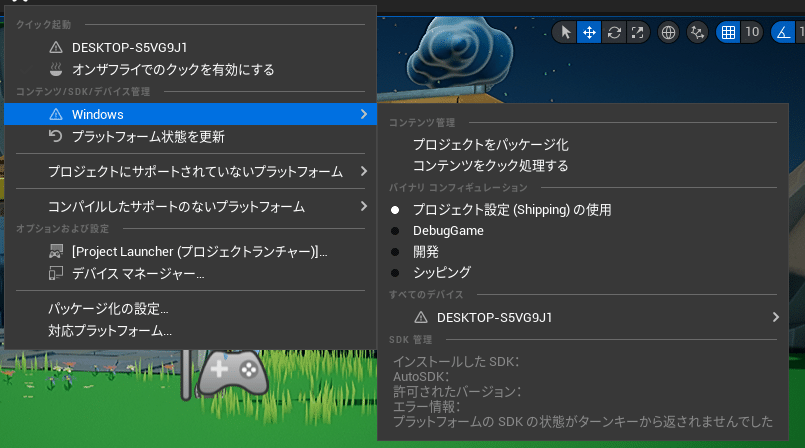The width and height of the screenshot is (805, 448).
Task: Click the coffee cup cook-on-the-fly icon
Action: 56,69
